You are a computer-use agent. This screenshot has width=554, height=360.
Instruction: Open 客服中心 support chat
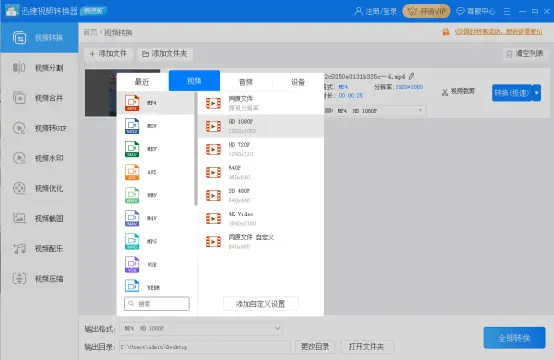pos(476,11)
